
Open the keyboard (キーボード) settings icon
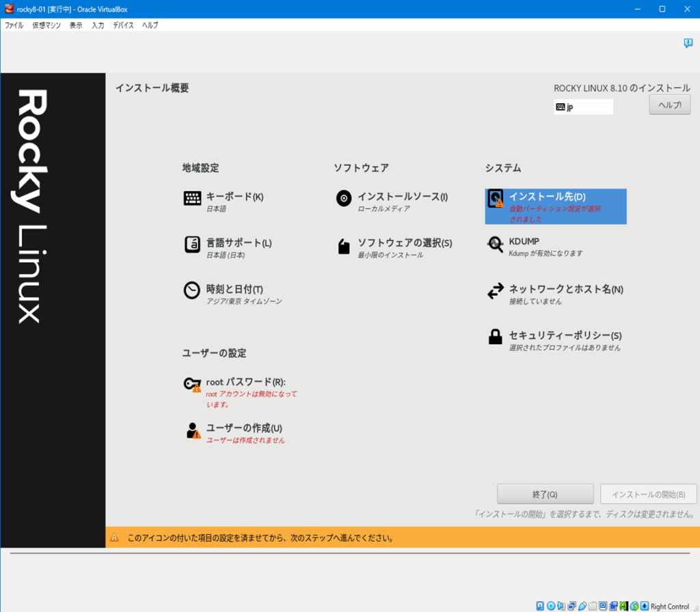click(192, 198)
